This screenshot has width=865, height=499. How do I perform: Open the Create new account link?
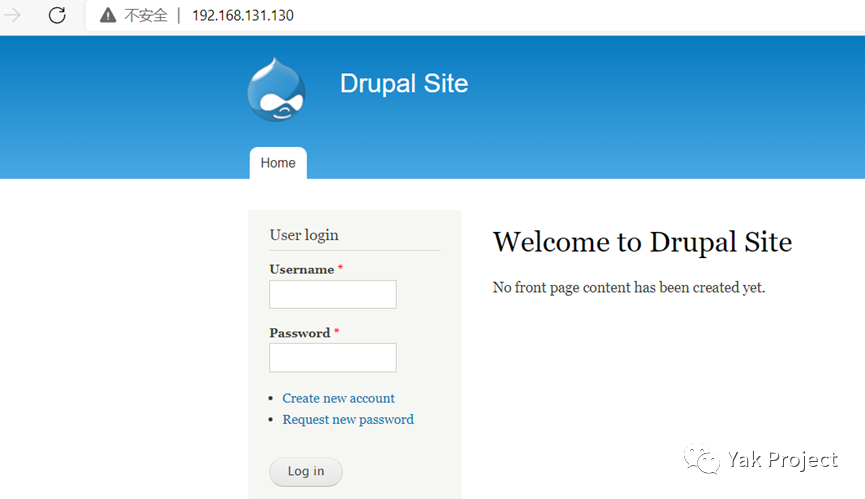(x=339, y=398)
